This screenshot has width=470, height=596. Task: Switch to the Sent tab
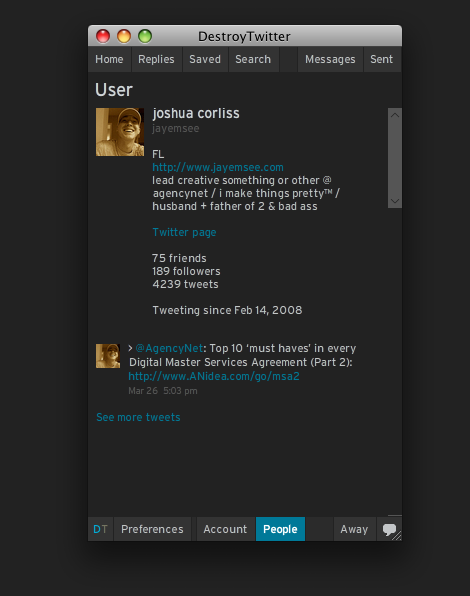[382, 59]
